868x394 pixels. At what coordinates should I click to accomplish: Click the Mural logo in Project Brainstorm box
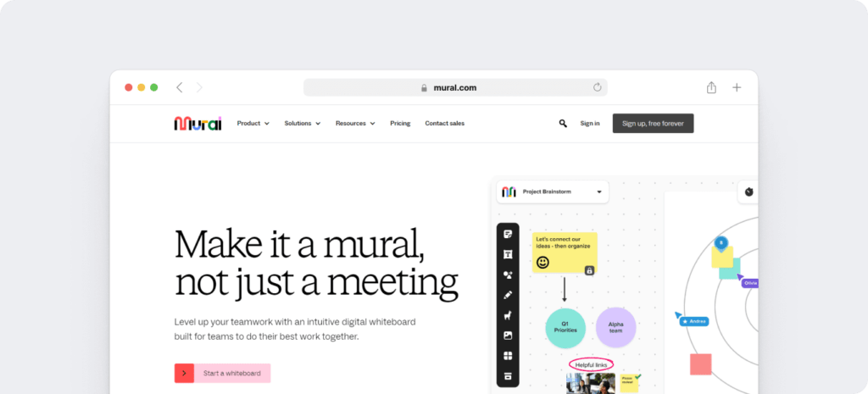coord(509,192)
